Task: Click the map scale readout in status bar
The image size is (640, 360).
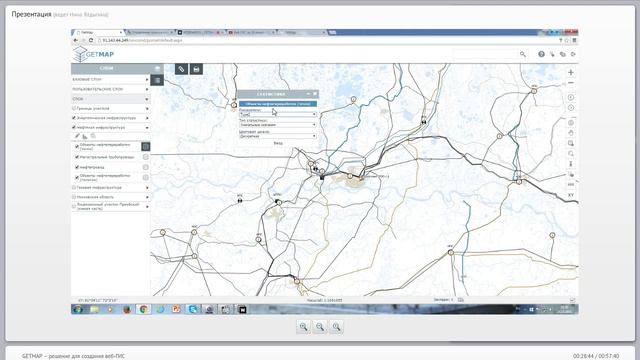Action: tap(324, 300)
